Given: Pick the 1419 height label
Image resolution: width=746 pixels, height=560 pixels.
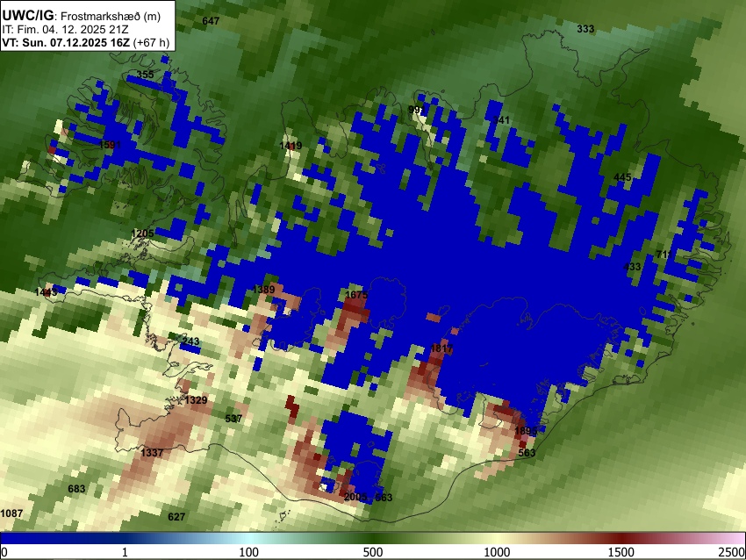Looking at the screenshot, I should click(x=291, y=146).
